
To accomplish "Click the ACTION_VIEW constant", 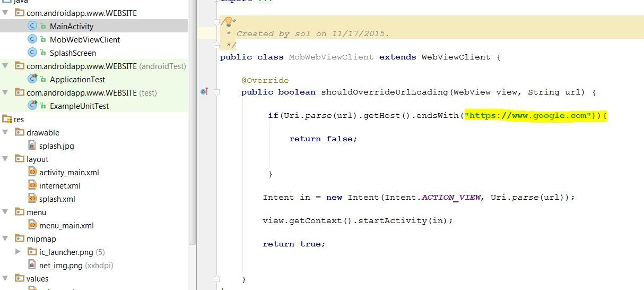I will pos(451,197).
